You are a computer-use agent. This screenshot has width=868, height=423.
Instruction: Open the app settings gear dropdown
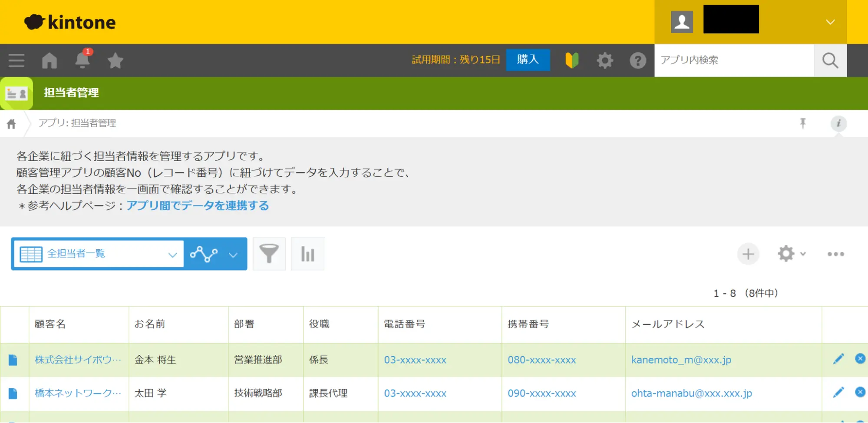[791, 254]
